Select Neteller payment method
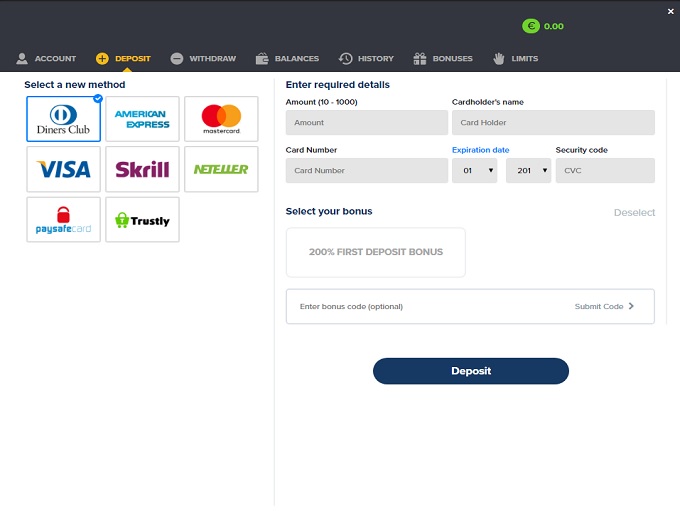 (x=221, y=169)
